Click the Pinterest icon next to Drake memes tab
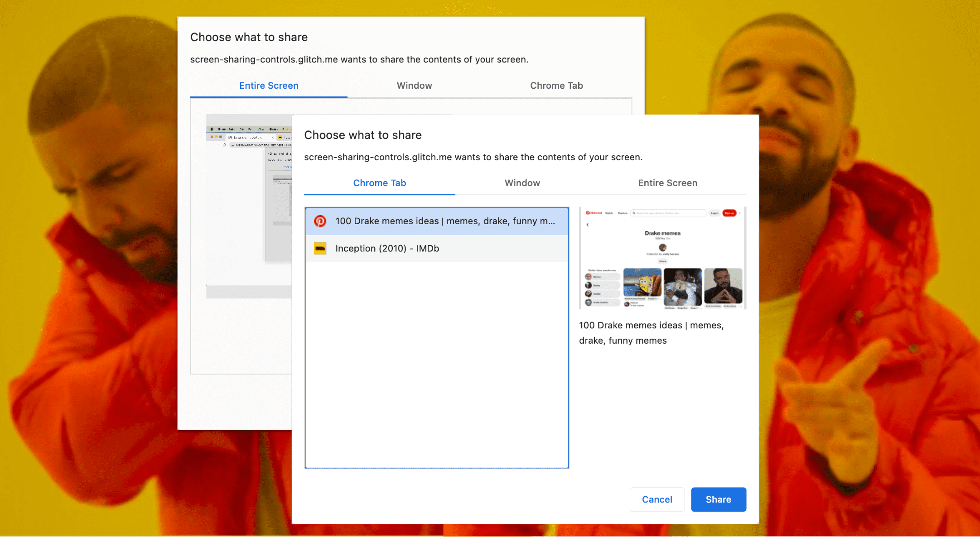Screen dimensions: 980x537 click(x=320, y=220)
